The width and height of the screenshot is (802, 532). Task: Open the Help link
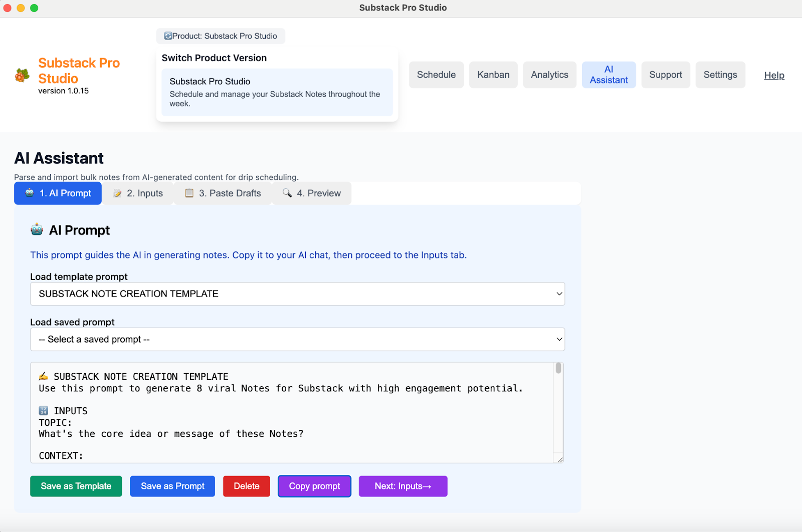click(774, 75)
